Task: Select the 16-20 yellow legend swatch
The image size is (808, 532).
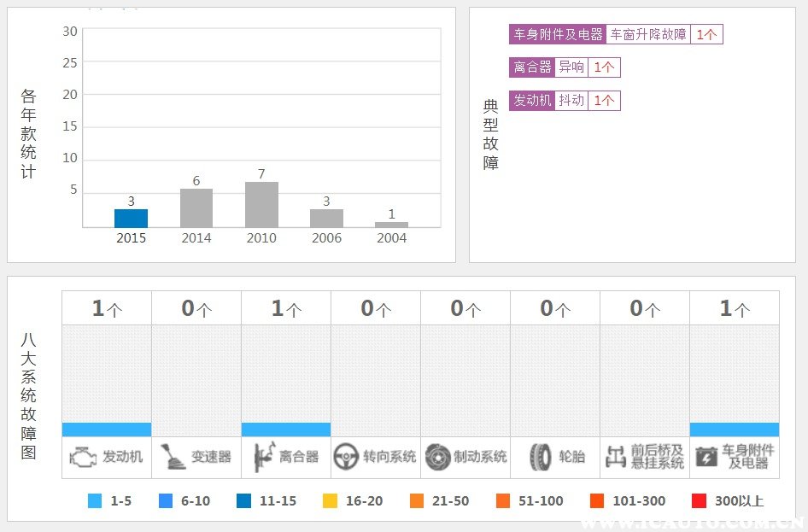Action: 331,501
